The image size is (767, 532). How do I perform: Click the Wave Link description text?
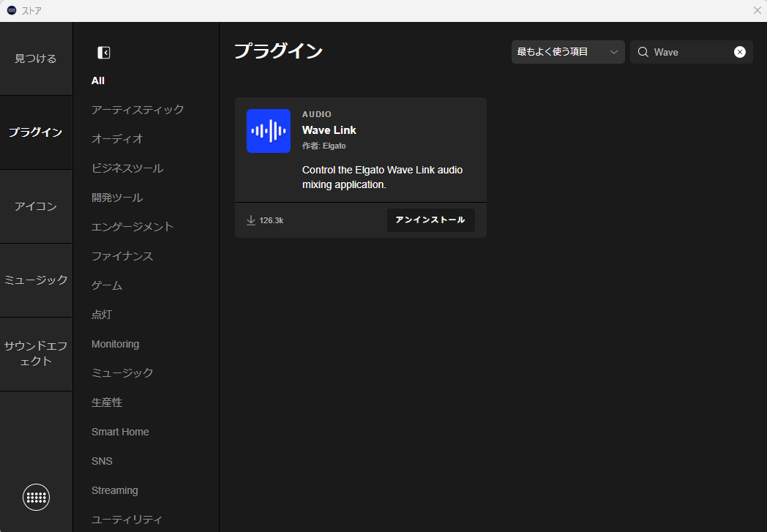point(382,177)
